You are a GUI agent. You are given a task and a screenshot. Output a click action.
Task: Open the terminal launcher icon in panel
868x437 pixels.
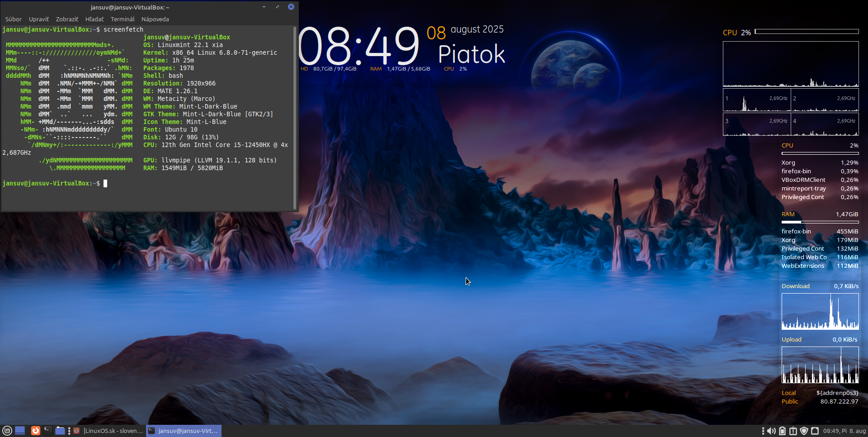tap(47, 431)
